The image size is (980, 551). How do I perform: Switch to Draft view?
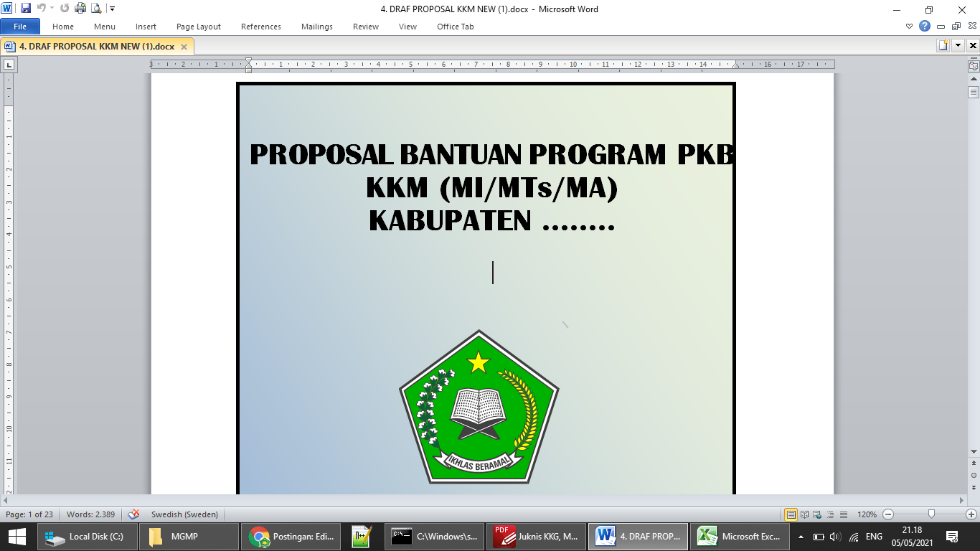pos(844,514)
